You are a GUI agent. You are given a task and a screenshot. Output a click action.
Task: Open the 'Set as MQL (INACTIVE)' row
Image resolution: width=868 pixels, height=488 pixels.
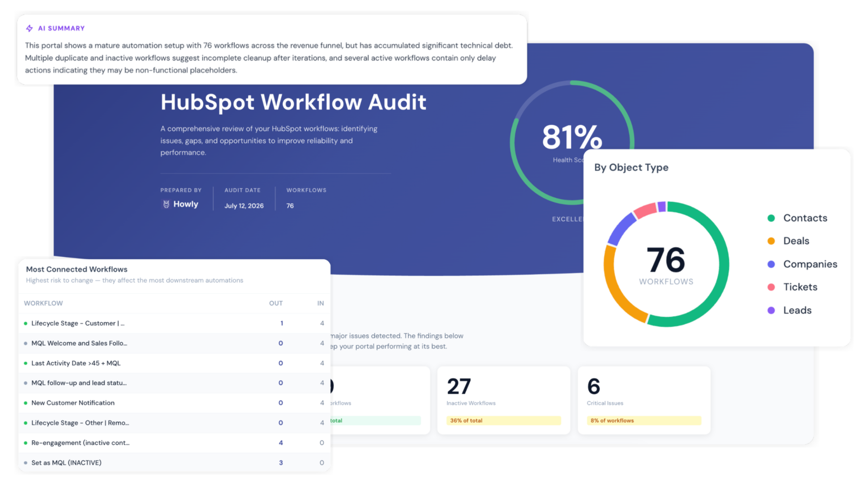click(x=174, y=462)
